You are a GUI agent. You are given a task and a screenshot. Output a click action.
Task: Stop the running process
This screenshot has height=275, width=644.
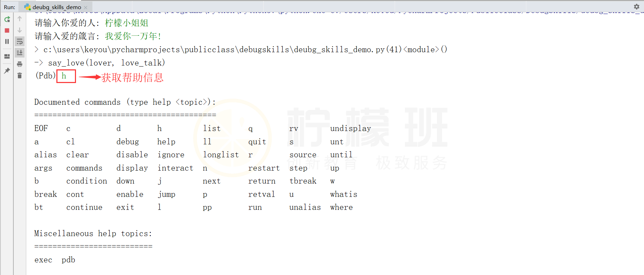point(7,30)
